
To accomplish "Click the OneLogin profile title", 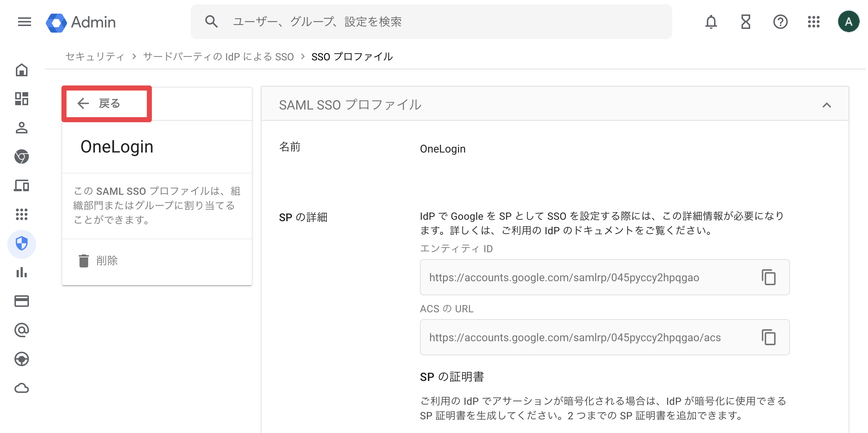I will pyautogui.click(x=117, y=147).
